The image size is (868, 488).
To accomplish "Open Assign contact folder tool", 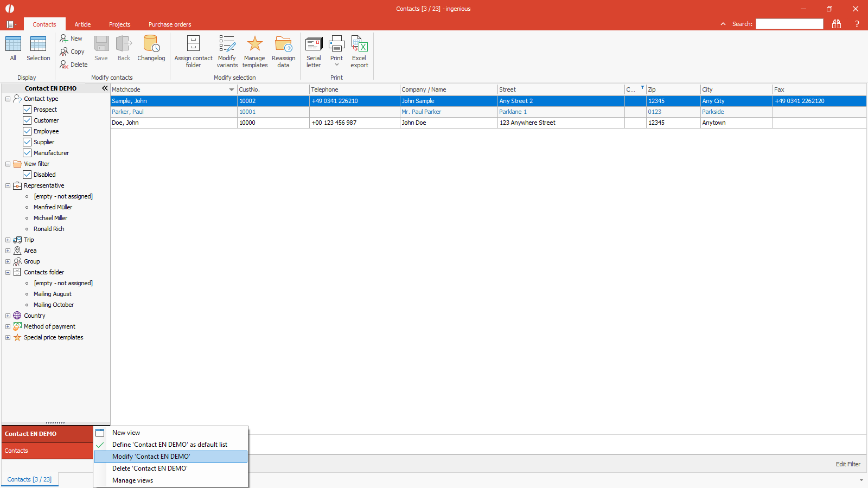I will (x=193, y=44).
